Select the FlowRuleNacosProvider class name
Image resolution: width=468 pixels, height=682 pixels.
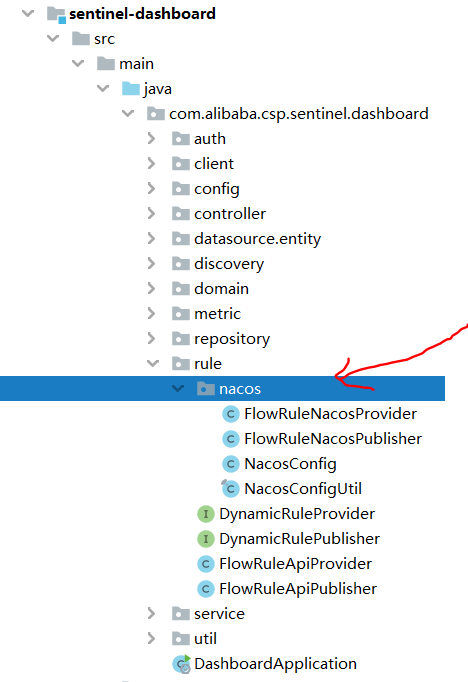tap(331, 414)
